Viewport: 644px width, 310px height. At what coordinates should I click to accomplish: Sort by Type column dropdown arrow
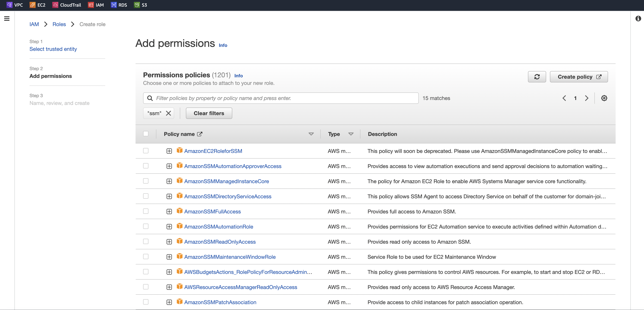pos(351,134)
